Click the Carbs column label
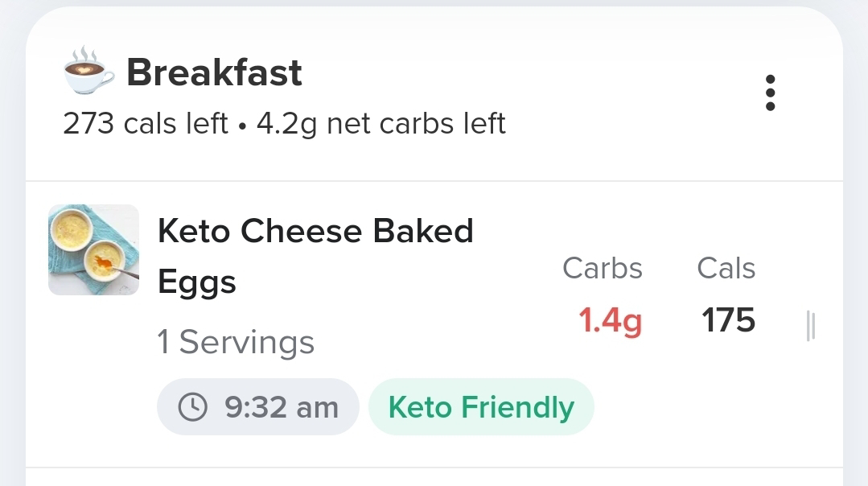 click(603, 268)
